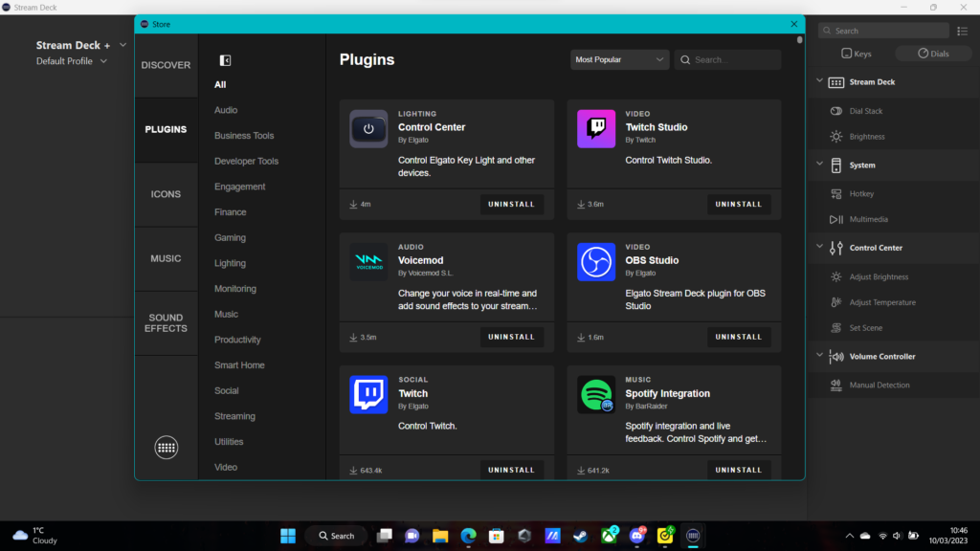Open File Explorer from the taskbar
The width and height of the screenshot is (980, 551).
click(440, 536)
